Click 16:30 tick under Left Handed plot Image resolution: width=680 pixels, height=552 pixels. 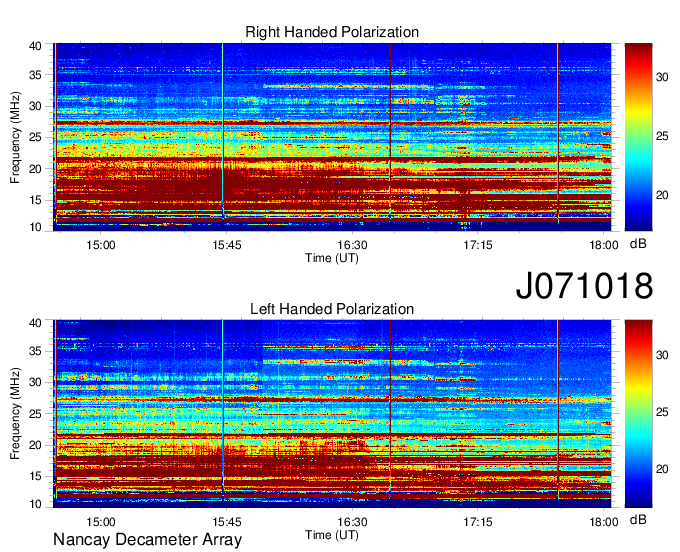coord(352,522)
